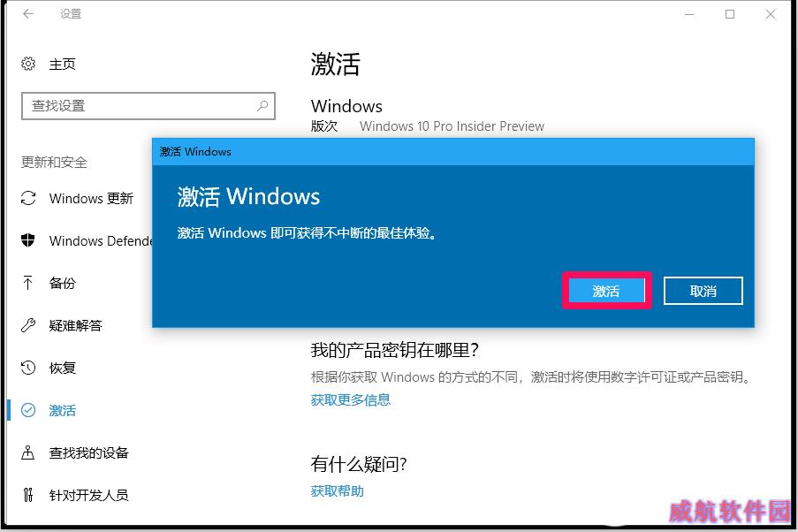Open the 针对开发人员 tools icon
Image resolution: width=798 pixels, height=532 pixels.
tap(28, 494)
